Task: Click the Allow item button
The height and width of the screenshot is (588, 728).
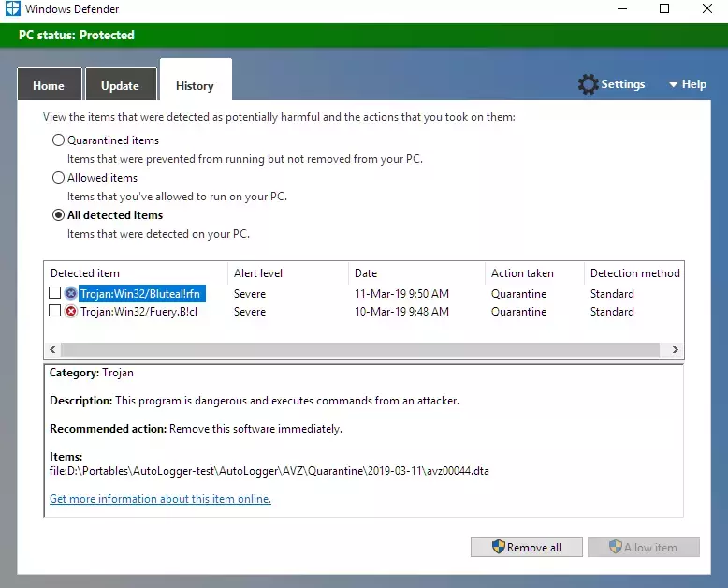Action: point(644,547)
